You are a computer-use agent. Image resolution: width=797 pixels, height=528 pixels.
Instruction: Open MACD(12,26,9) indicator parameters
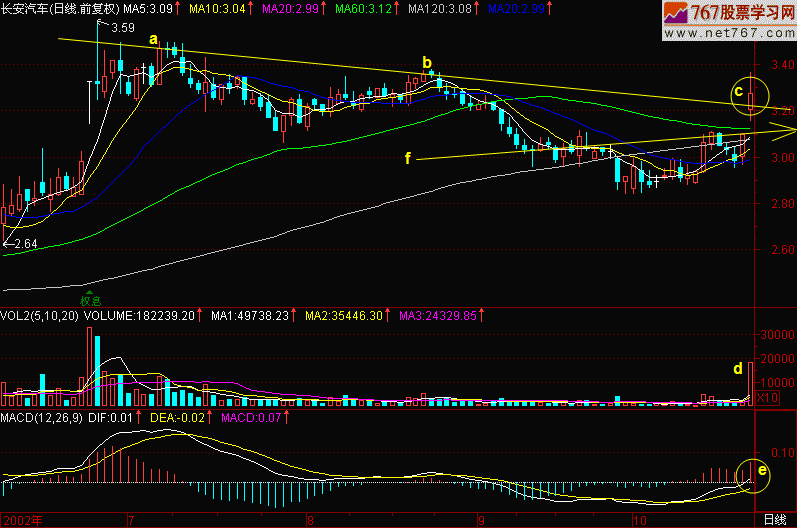[43, 415]
